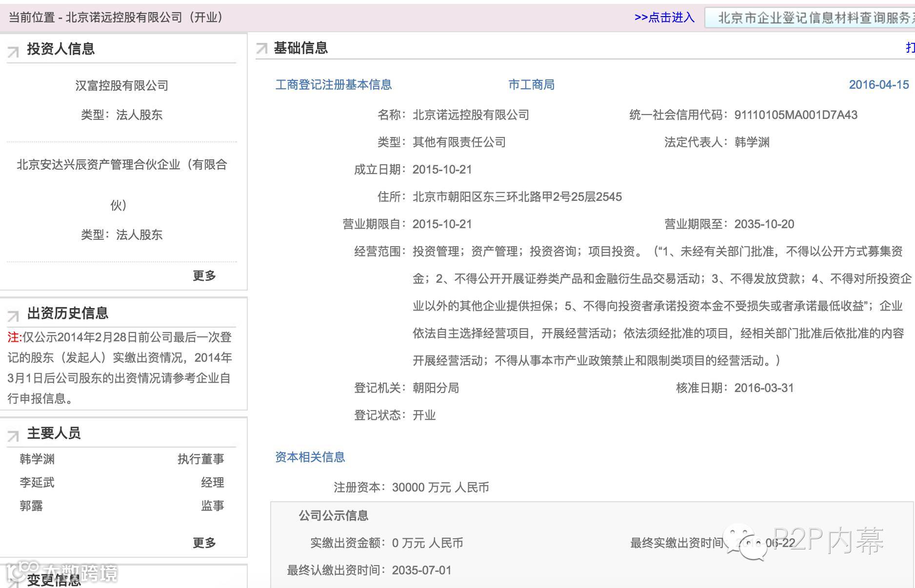
Task: Click the note text about 2014年2月28日
Action: pos(119,368)
